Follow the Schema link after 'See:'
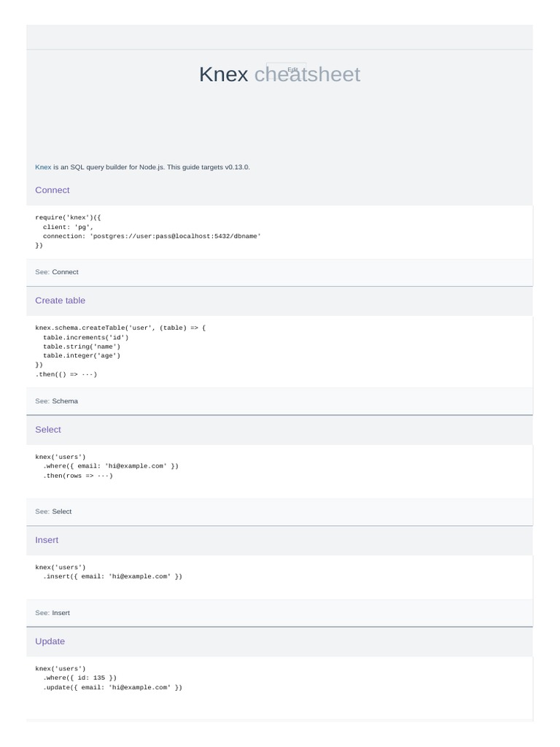 pyautogui.click(x=65, y=400)
